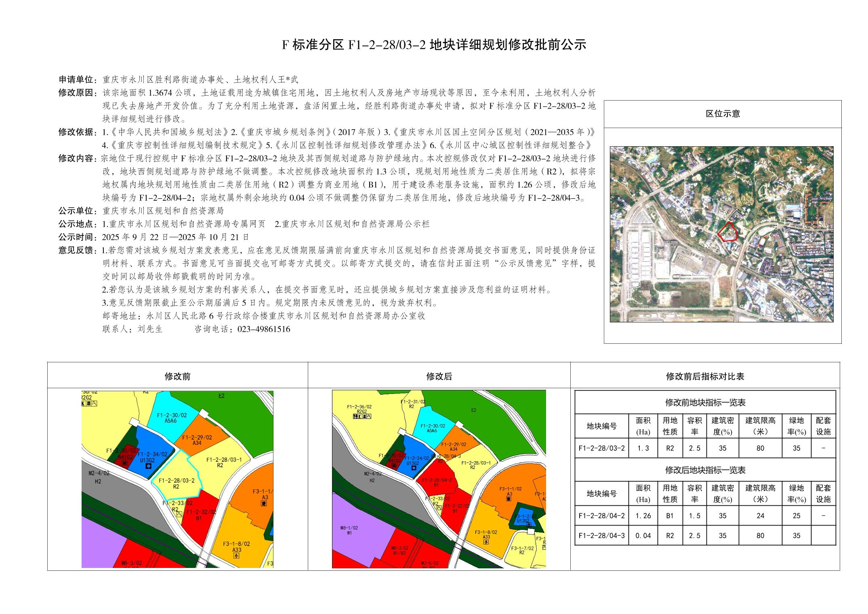
Task: Click the F1-2-28/04-3 table row label
Action: [x=601, y=536]
